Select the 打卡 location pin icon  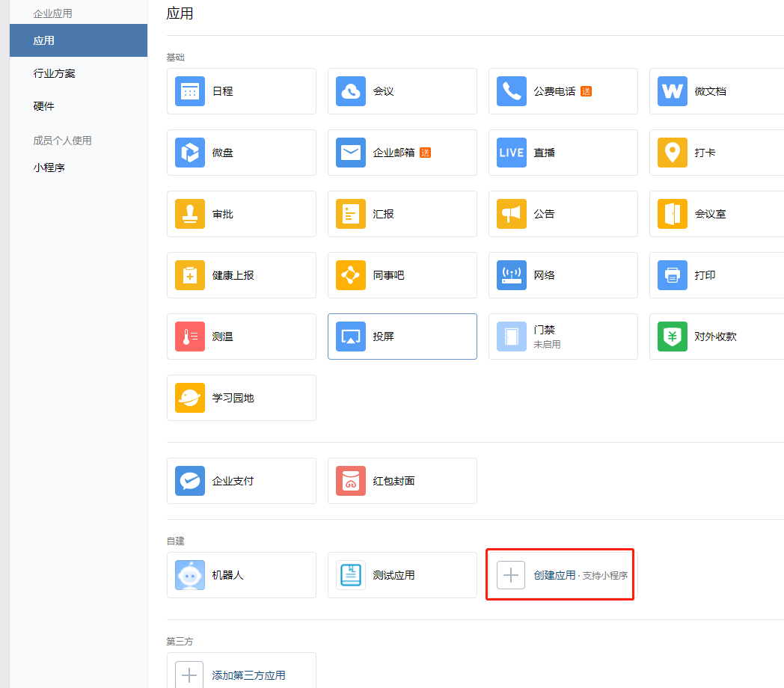(673, 153)
